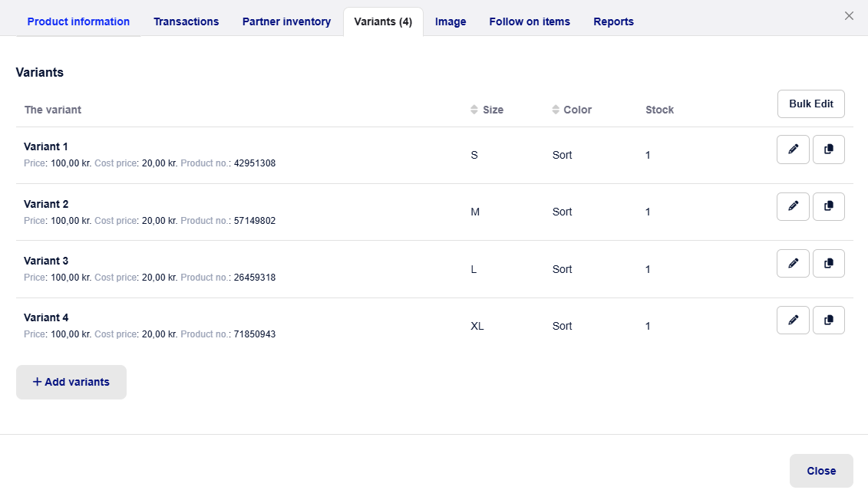868x503 pixels.
Task: Click the Stock column header
Action: 659,110
